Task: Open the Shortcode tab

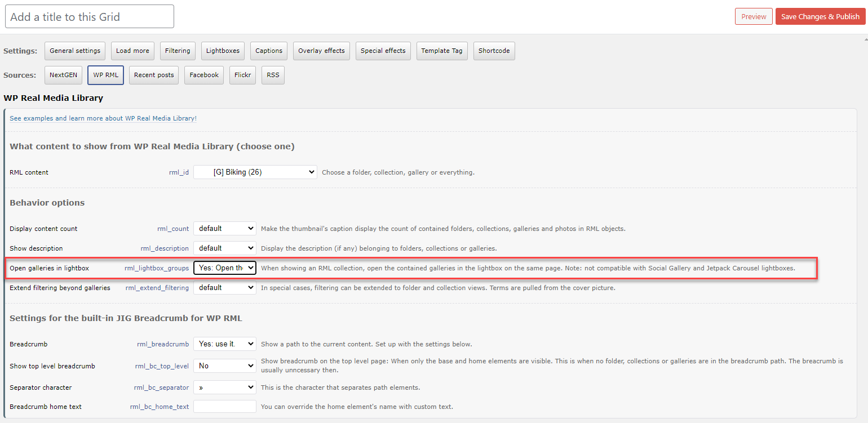Action: point(494,51)
